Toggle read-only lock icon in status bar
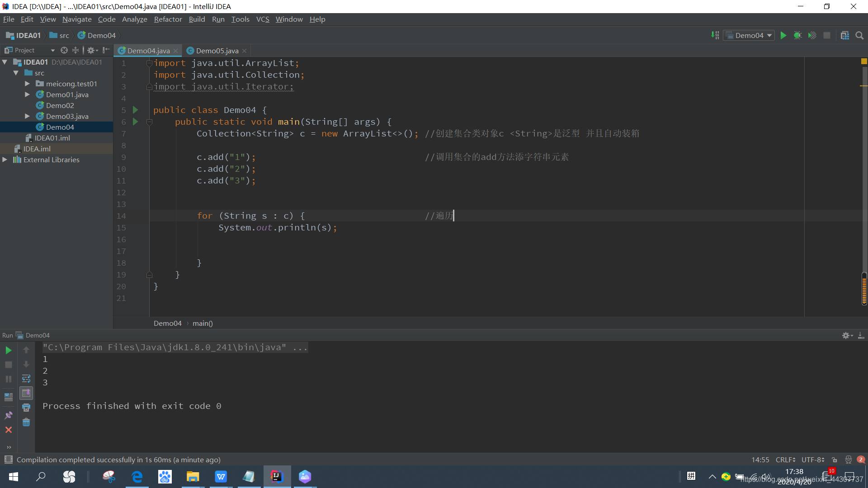Screen dimensions: 868x488 (835, 460)
